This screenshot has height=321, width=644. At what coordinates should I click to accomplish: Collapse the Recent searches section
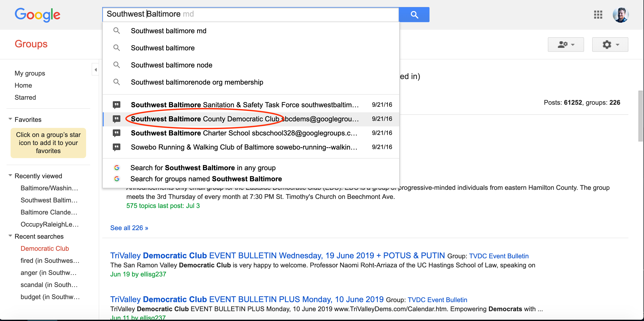[x=10, y=236]
